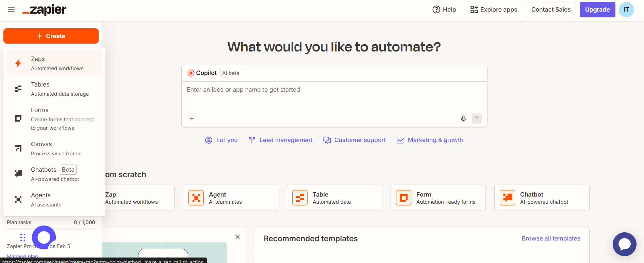Select the For you category tab
This screenshot has height=263, width=644.
click(x=221, y=140)
